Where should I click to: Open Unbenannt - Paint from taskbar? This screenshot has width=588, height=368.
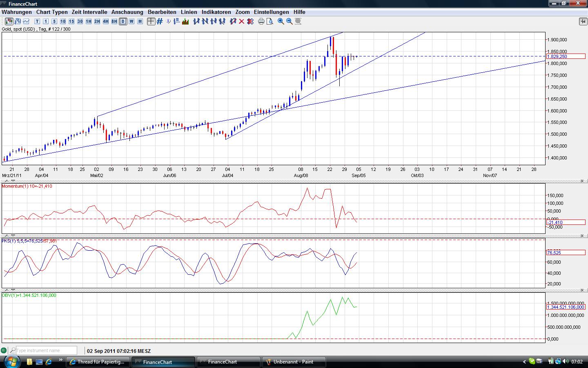(x=293, y=362)
